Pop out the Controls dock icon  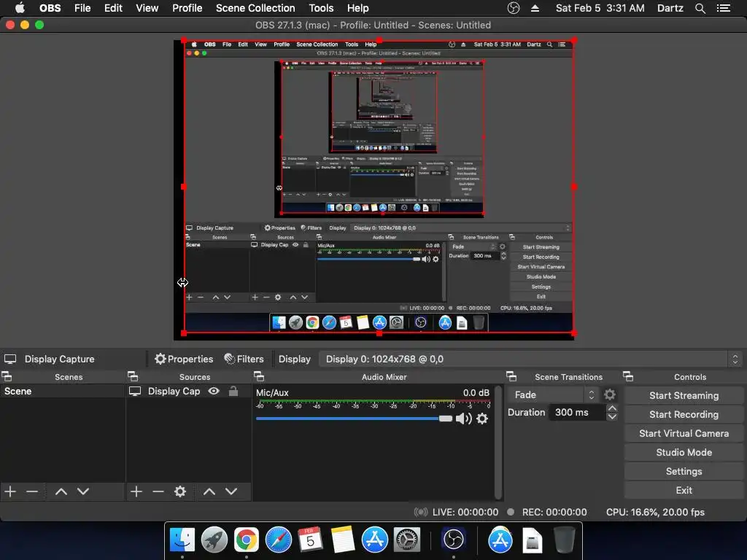pyautogui.click(x=628, y=377)
